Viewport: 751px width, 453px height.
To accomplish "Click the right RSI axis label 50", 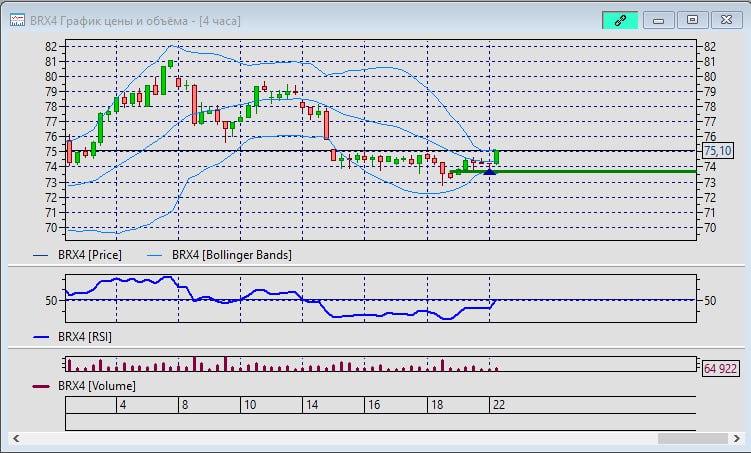I will [x=710, y=301].
